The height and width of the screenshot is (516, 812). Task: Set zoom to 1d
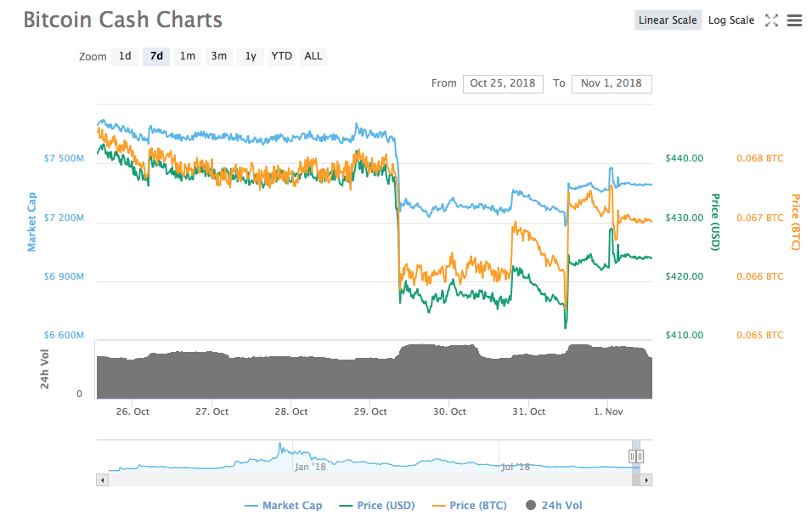coord(125,57)
